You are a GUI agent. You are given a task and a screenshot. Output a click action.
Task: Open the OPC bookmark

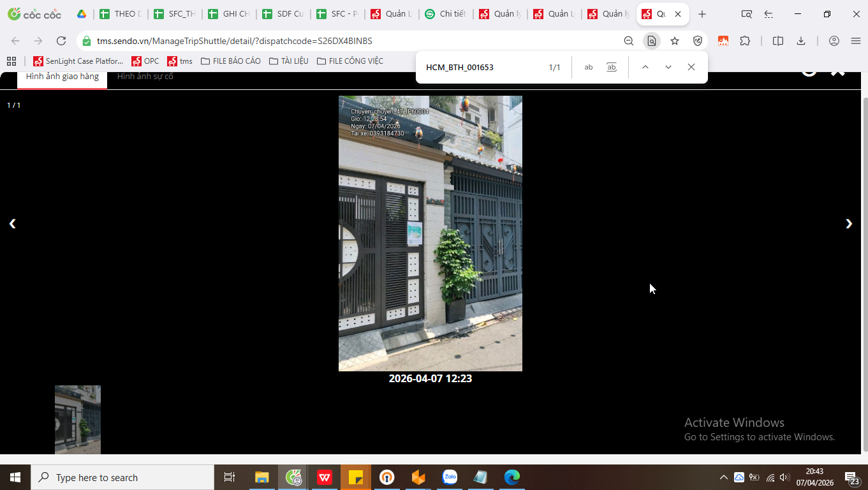pos(145,61)
